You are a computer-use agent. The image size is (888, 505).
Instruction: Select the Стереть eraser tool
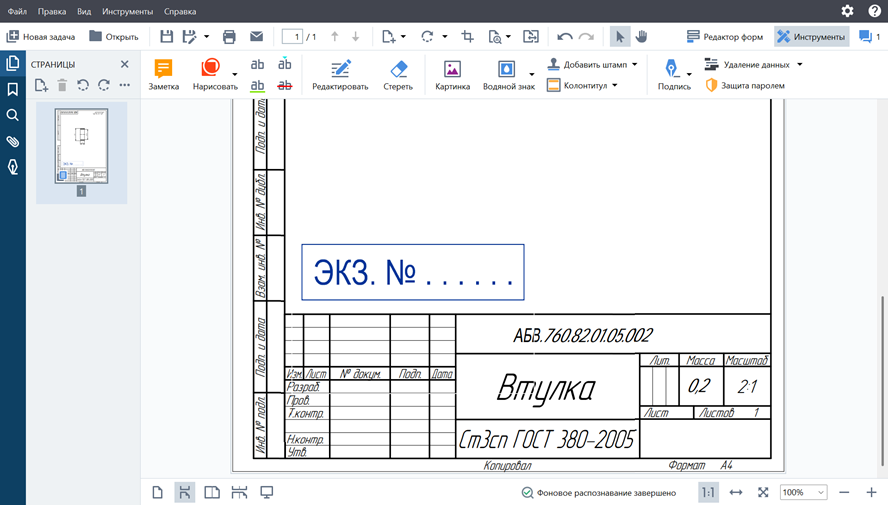click(397, 70)
